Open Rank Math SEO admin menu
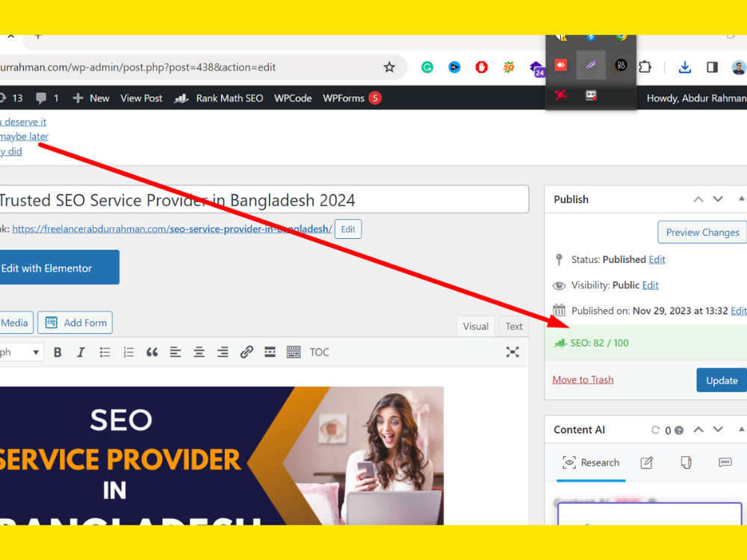The width and height of the screenshot is (747, 560). click(219, 98)
